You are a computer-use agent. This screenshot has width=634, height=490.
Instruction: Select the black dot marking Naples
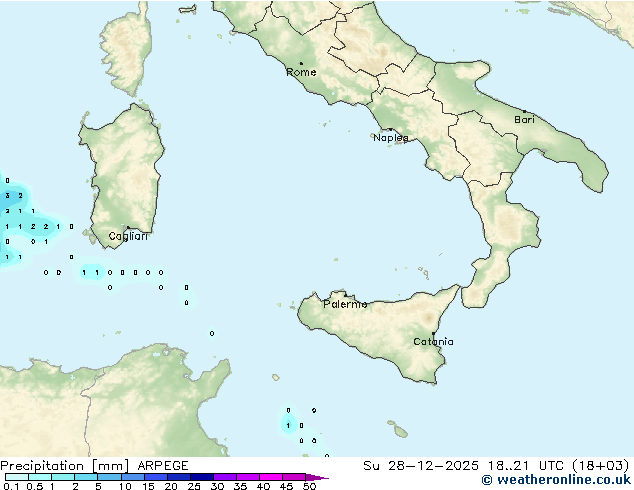tap(390, 129)
